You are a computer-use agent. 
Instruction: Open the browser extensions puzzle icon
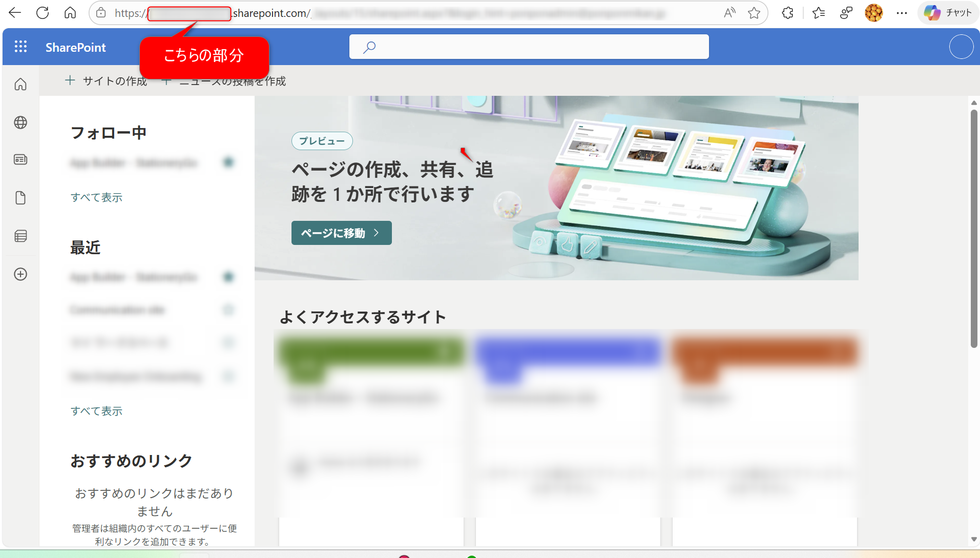(x=788, y=13)
